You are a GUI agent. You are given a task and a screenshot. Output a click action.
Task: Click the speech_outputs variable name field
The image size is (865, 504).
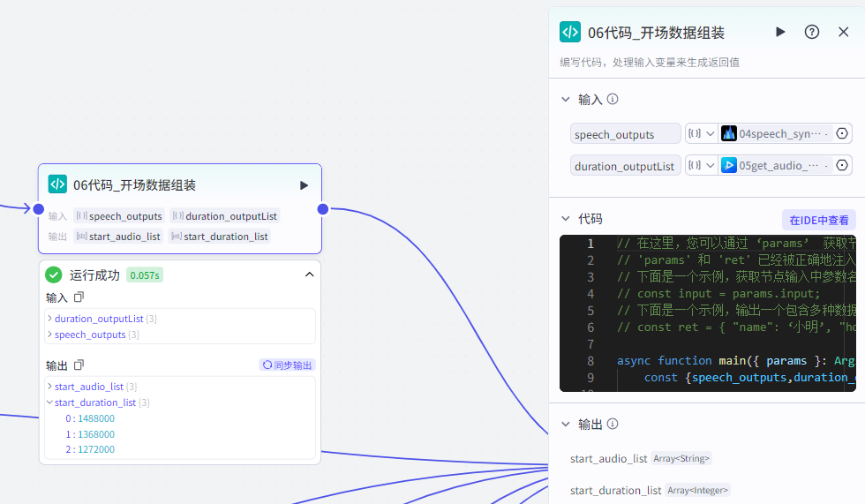[625, 134]
